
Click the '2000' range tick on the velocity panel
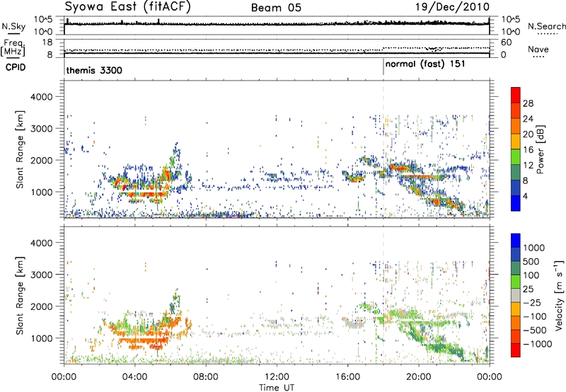coord(41,306)
